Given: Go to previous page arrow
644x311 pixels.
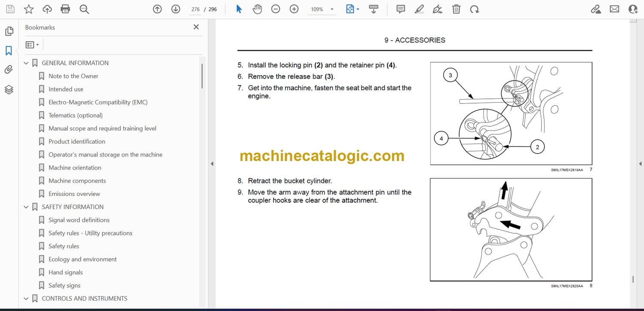Looking at the screenshot, I should 158,9.
